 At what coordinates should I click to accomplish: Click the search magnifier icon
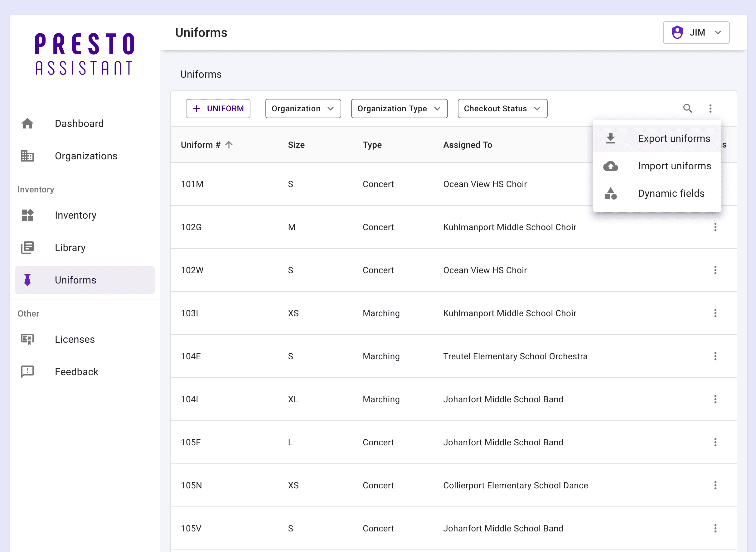688,108
